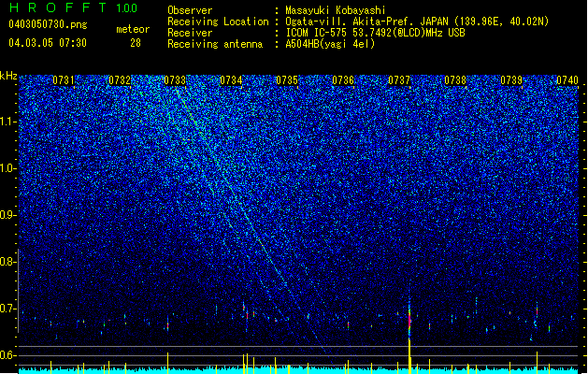Click the Receiving Location label

click(218, 22)
